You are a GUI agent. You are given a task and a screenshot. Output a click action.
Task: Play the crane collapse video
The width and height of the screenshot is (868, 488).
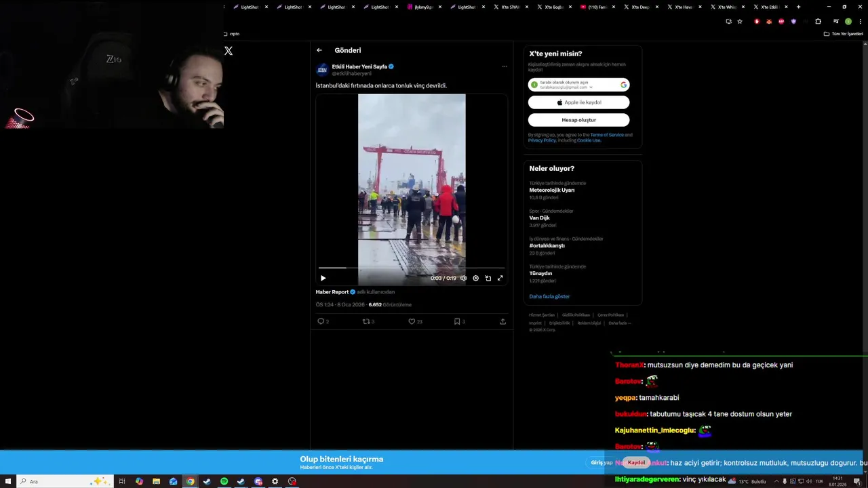[323, 278]
